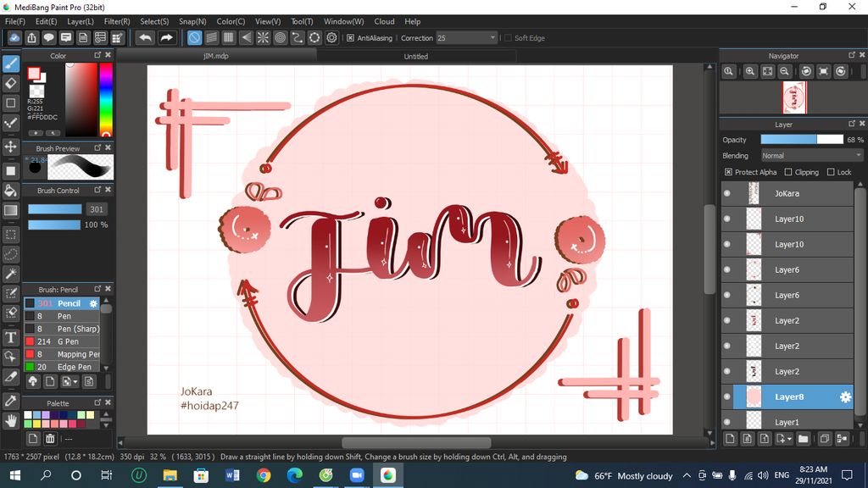Adjust the brush size slider at 301

[x=55, y=209]
